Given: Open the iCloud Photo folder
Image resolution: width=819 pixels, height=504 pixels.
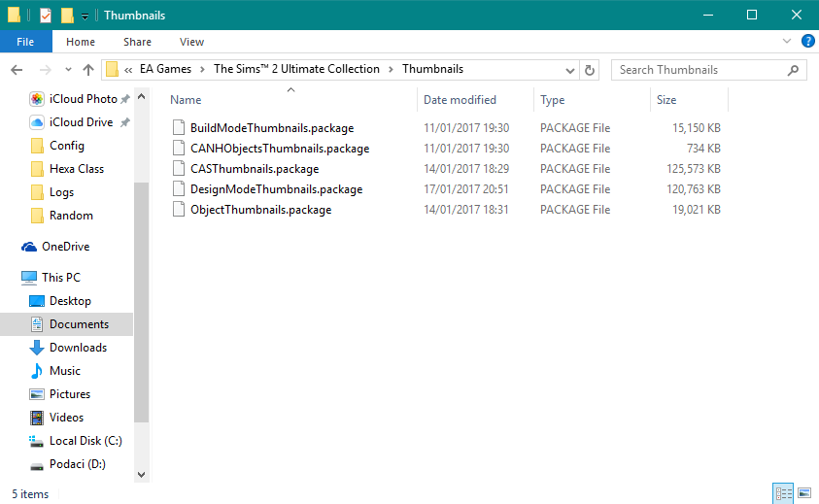Looking at the screenshot, I should click(83, 99).
